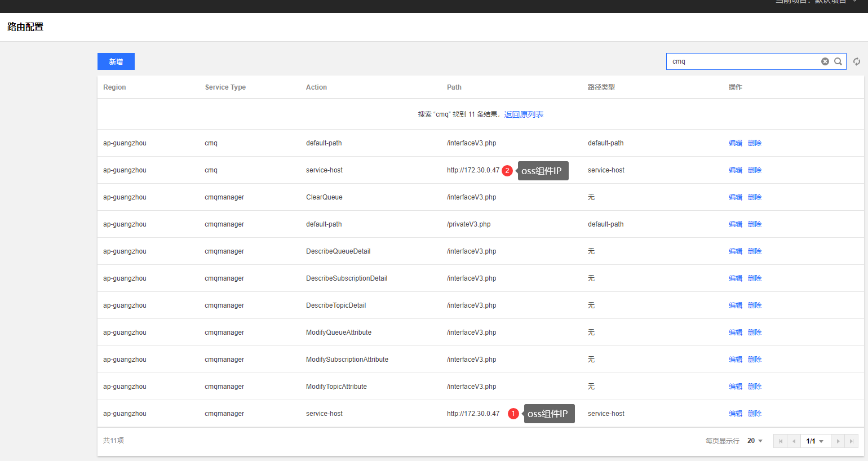Click the 路径类型 column header

pos(601,87)
